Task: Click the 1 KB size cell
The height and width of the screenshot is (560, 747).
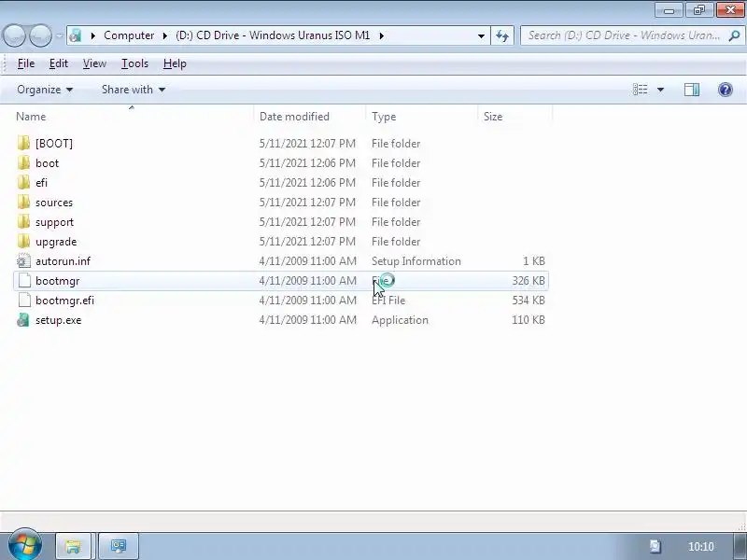Action: pyautogui.click(x=533, y=261)
